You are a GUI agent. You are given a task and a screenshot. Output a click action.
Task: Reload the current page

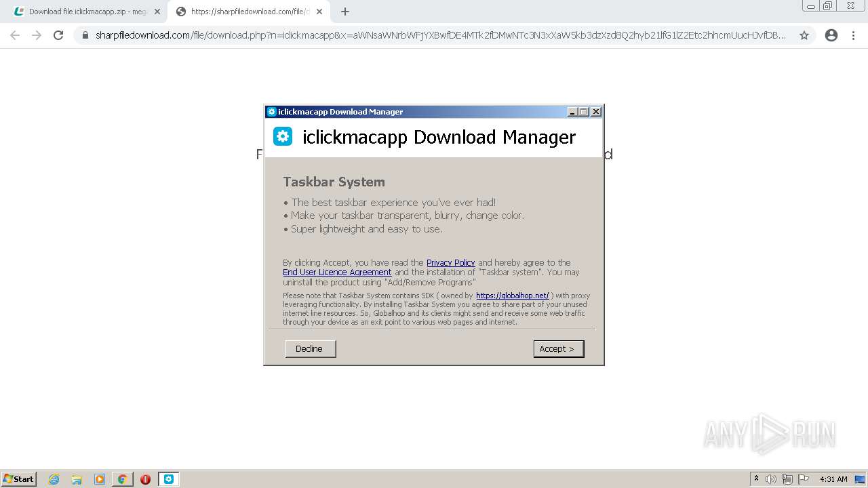pyautogui.click(x=58, y=35)
